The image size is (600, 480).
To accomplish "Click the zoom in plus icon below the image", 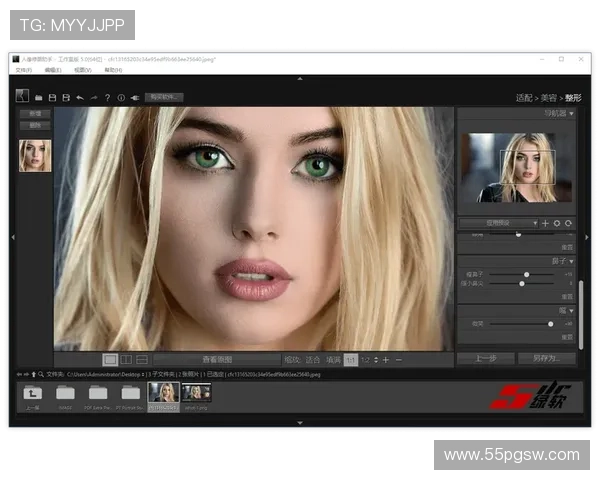I will pos(385,359).
